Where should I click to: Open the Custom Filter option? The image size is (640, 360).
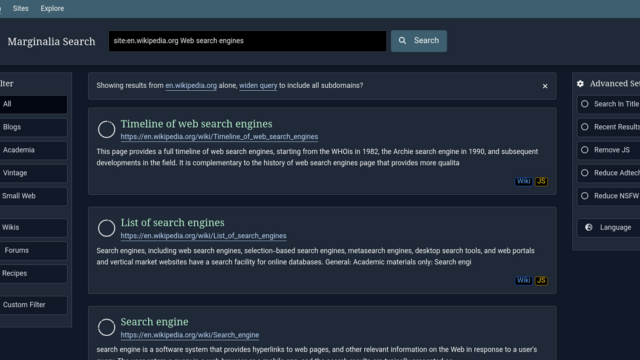point(33,305)
